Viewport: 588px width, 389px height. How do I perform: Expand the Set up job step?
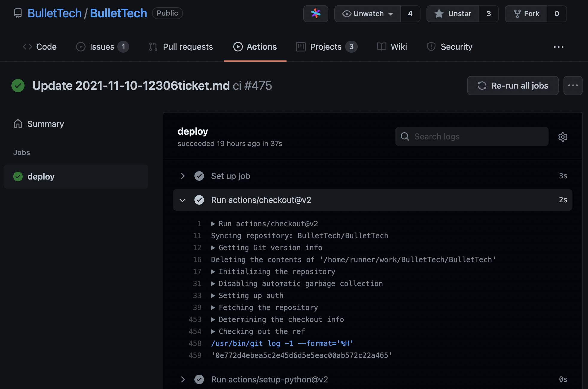tap(182, 175)
